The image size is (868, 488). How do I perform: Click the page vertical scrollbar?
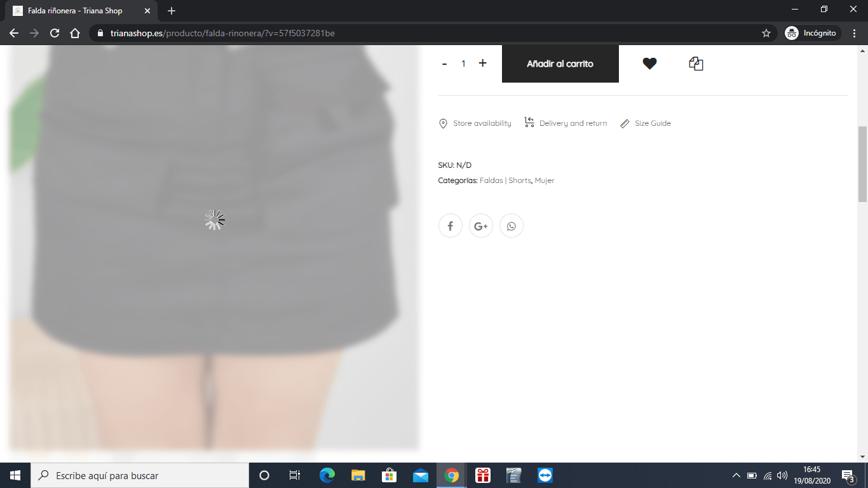point(862,164)
